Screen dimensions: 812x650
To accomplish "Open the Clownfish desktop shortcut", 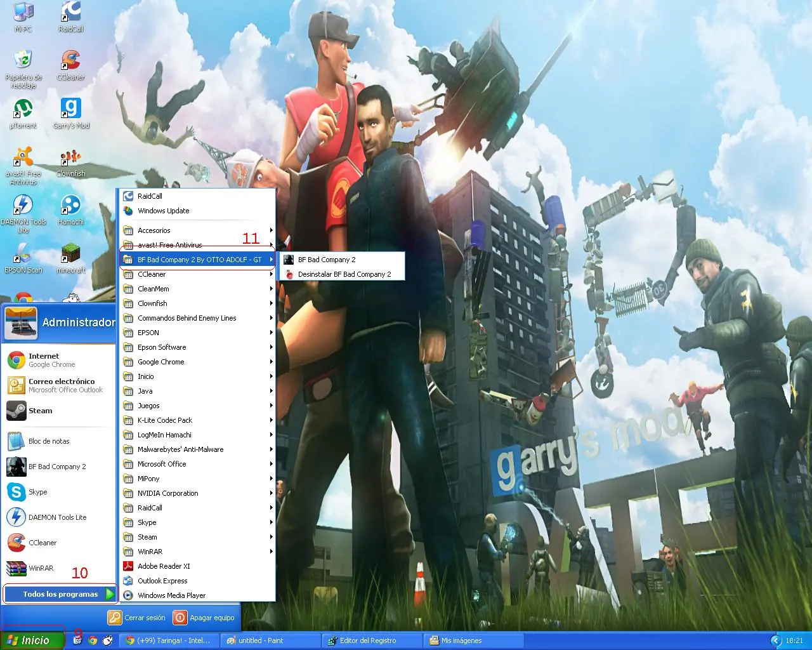I will pos(71,162).
